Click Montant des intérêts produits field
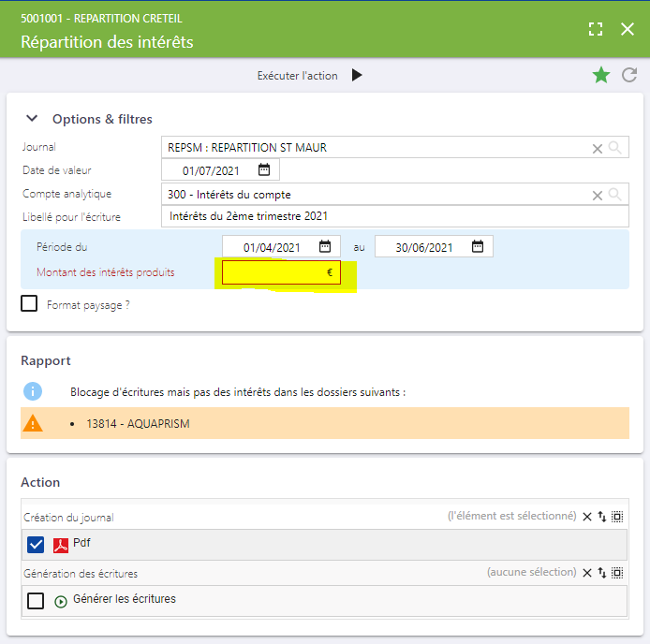 [x=281, y=272]
